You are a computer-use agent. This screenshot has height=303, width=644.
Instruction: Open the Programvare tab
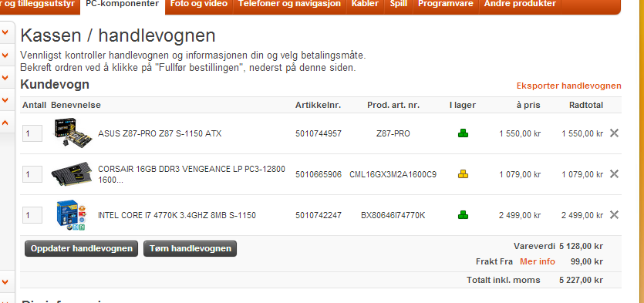[x=446, y=4]
